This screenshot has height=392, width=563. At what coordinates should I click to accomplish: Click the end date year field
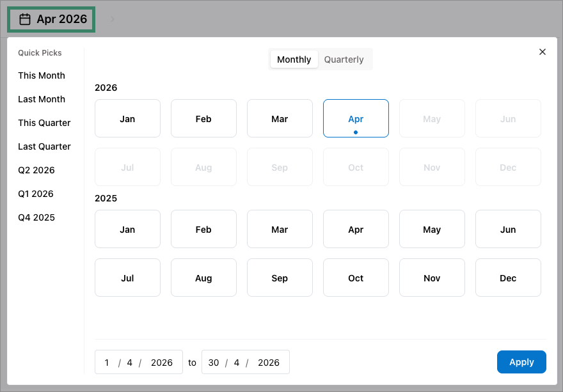point(269,363)
